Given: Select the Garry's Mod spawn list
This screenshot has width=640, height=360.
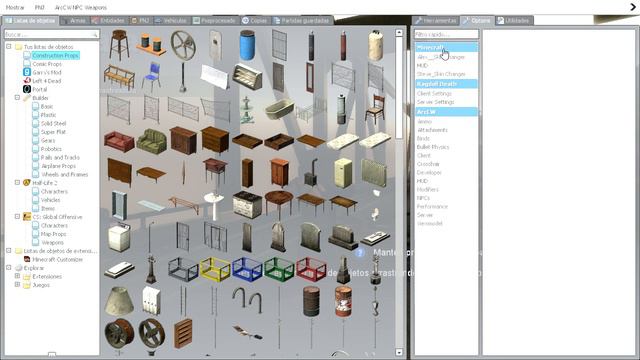Looking at the screenshot, I should point(47,72).
